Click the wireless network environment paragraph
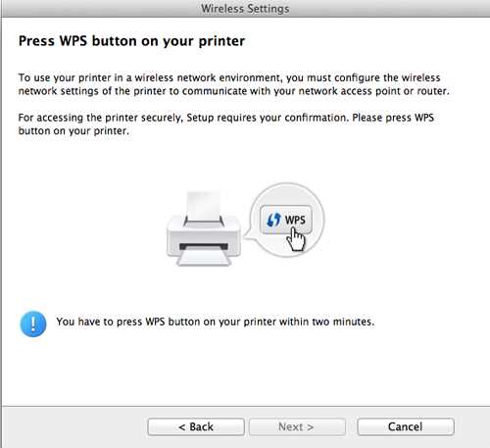This screenshot has height=448, width=490. (234, 84)
